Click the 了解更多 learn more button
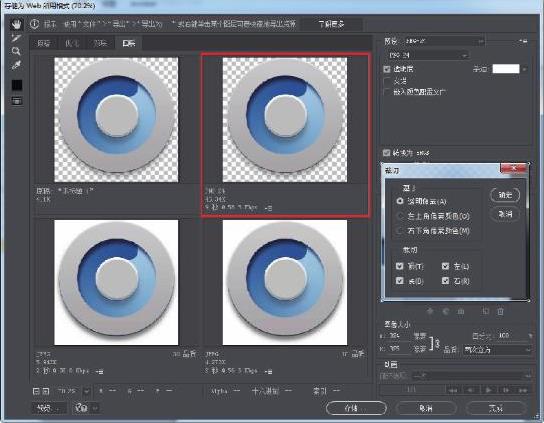The height and width of the screenshot is (423, 544). click(x=331, y=24)
